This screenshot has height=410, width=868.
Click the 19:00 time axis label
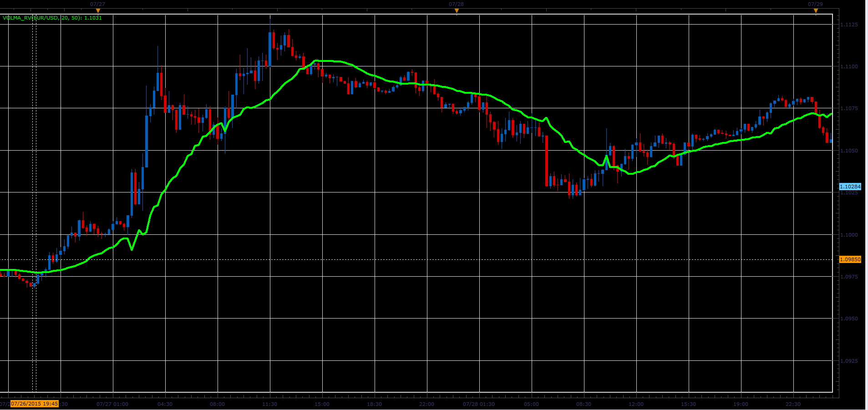[741, 404]
